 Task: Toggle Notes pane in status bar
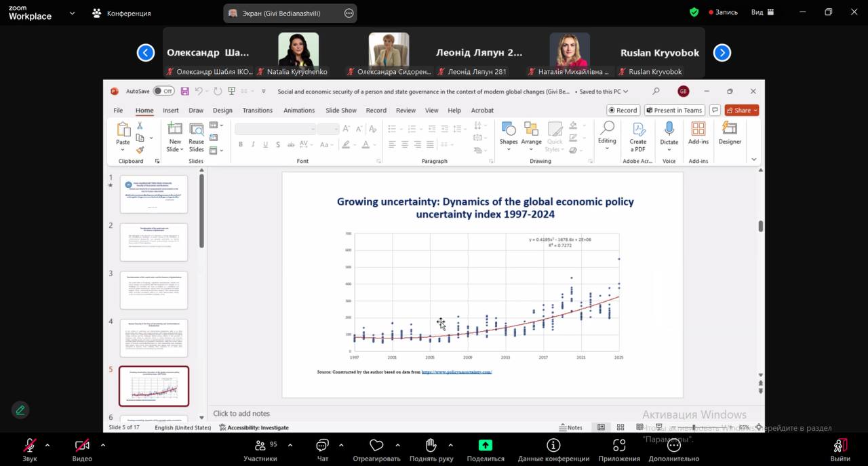point(570,427)
